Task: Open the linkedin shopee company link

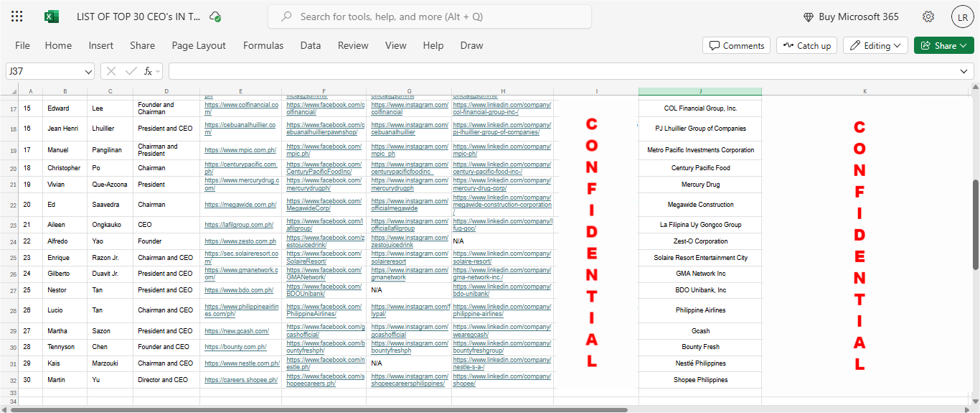Action: pyautogui.click(x=501, y=380)
